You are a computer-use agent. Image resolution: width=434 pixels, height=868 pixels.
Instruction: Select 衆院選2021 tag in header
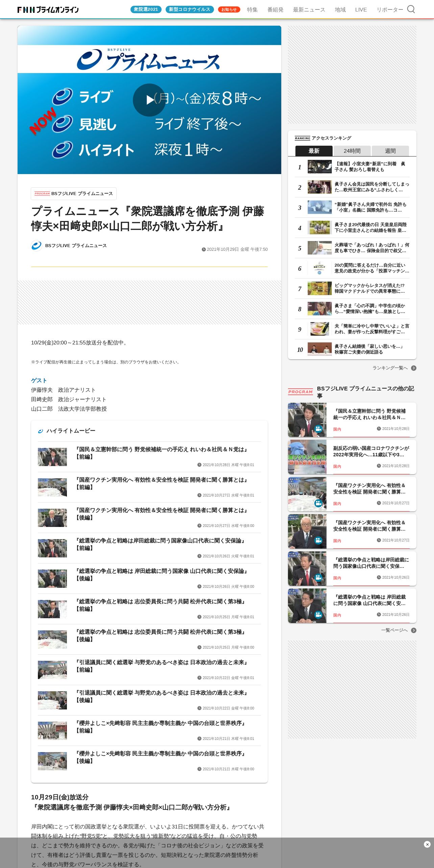pos(146,9)
